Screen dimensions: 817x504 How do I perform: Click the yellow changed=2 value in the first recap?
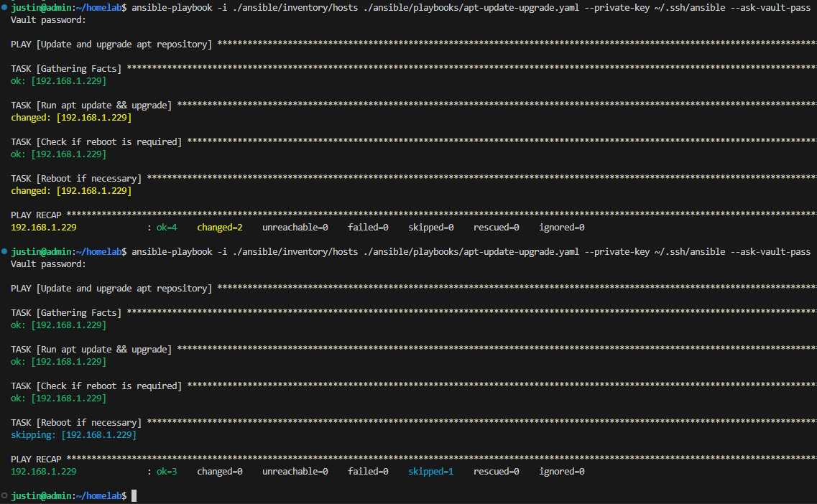tap(220, 228)
